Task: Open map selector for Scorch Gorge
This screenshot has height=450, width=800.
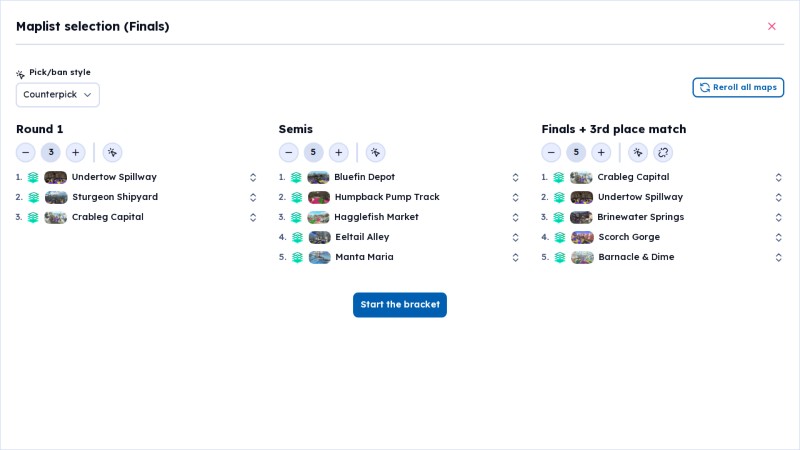Action: click(x=779, y=237)
